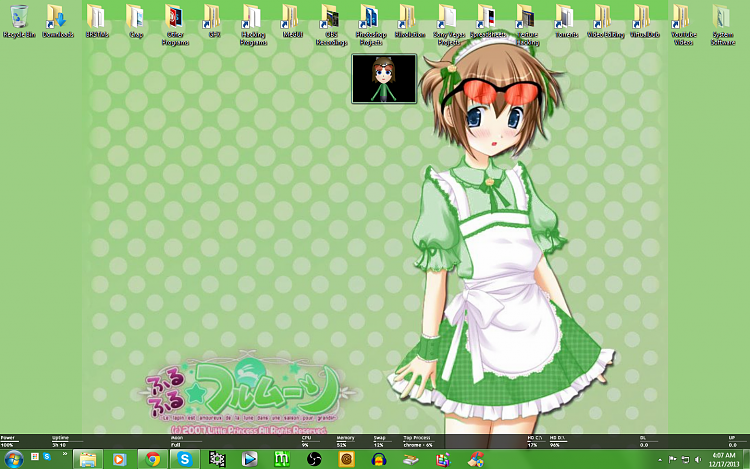This screenshot has height=469, width=750.
Task: Open the YouTube Videos folder shortcut
Action: 684,25
